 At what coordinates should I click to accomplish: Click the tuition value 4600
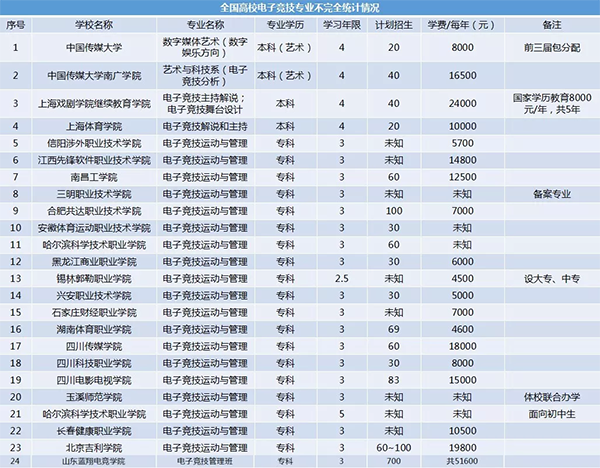pos(462,329)
